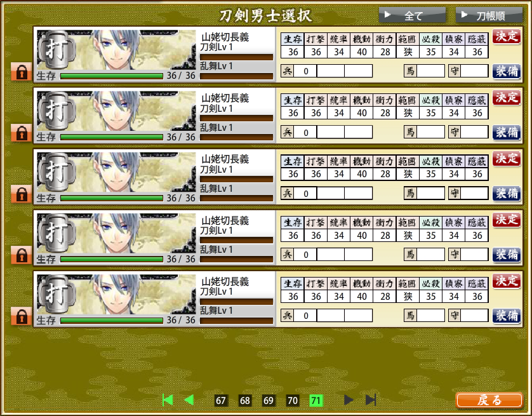Select the first 山姥切長義 portrait thumbnail
This screenshot has width=532, height=416.
(116, 50)
